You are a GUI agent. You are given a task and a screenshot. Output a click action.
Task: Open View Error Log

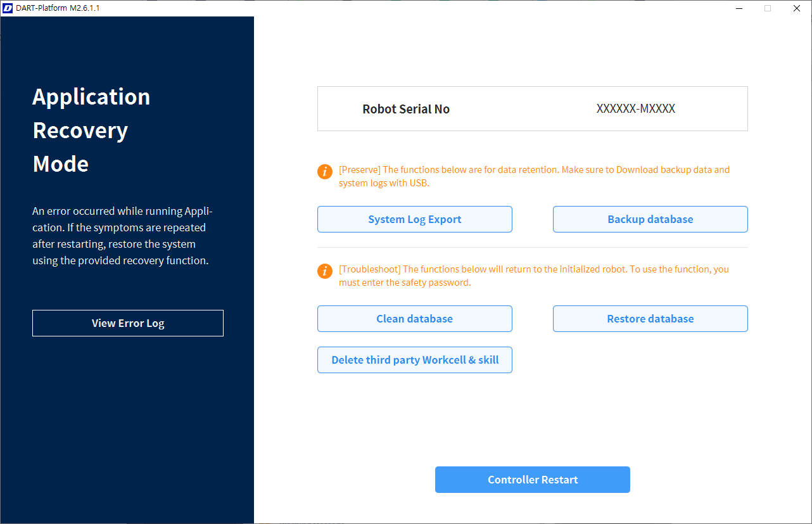click(x=128, y=323)
